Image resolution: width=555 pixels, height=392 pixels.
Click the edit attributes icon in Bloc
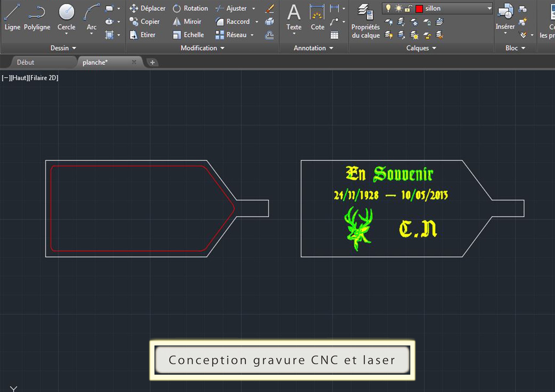click(x=523, y=35)
